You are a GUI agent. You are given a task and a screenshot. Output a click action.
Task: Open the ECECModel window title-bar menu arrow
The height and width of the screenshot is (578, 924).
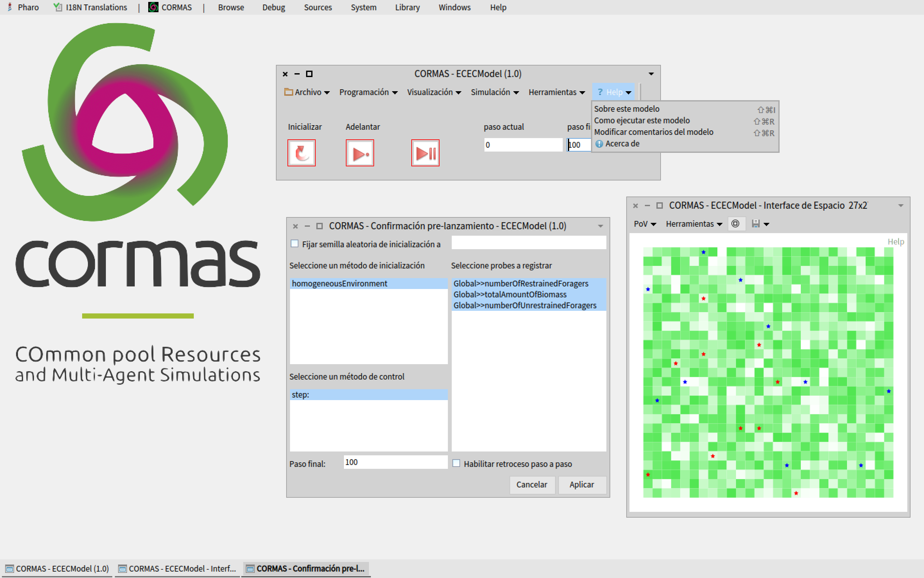coord(651,74)
